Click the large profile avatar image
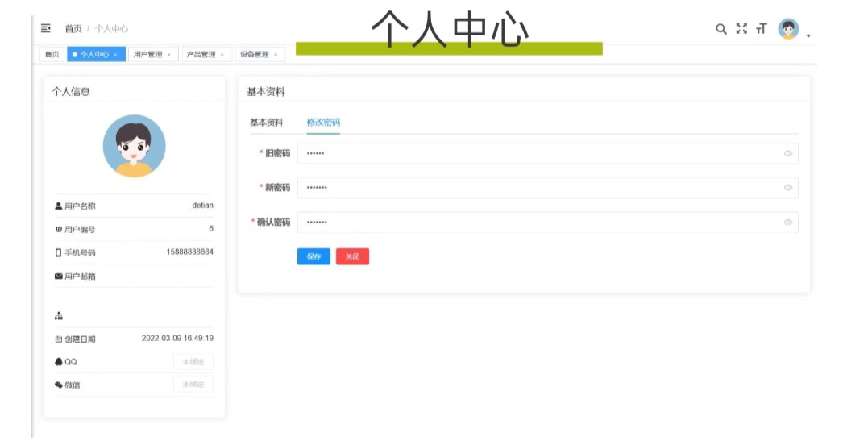The image size is (868, 445). [x=134, y=146]
